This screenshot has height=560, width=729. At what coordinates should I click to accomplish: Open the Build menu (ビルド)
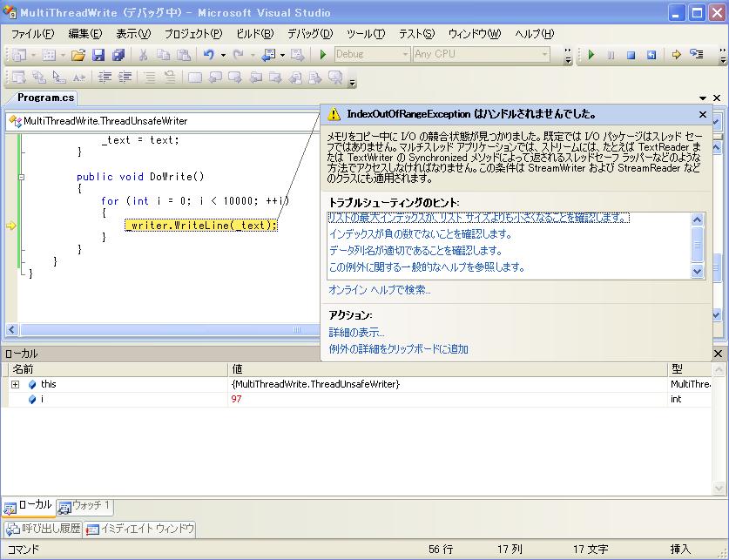(x=254, y=33)
